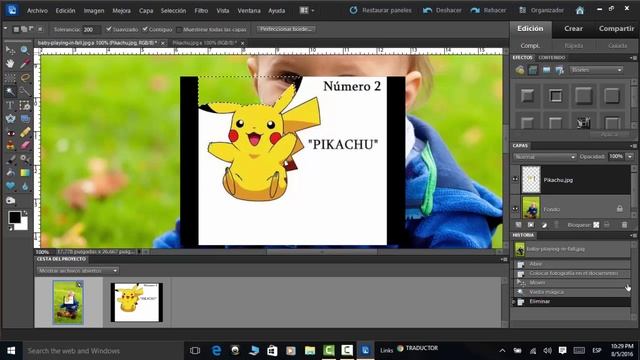Viewport: 640px width, 360px height.
Task: Select the Lasso tool
Action: tap(25, 78)
